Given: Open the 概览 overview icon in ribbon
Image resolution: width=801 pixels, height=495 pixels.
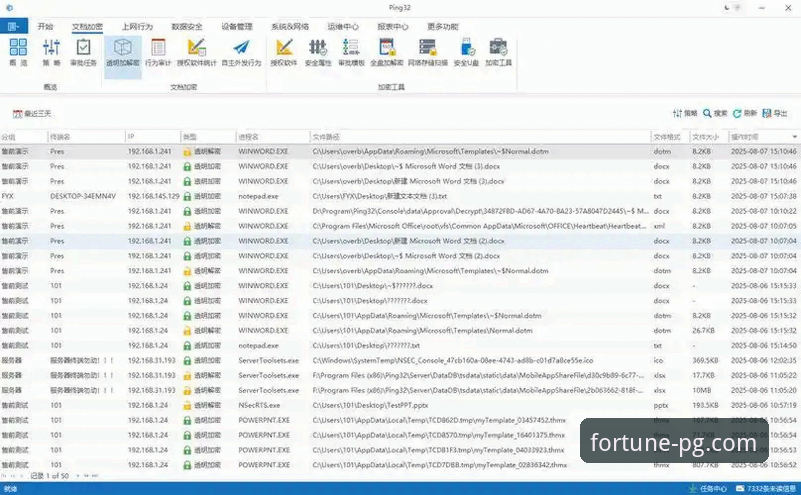Looking at the screenshot, I should coord(18,51).
